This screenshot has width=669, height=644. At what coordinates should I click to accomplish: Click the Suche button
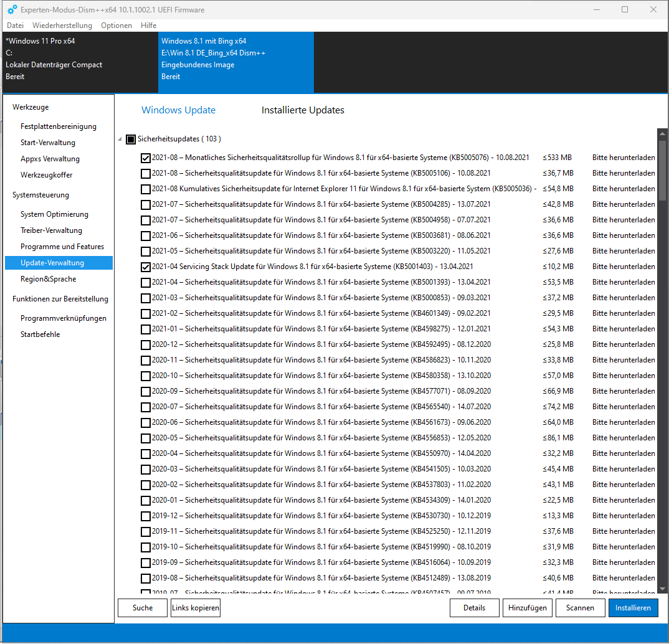coord(143,608)
